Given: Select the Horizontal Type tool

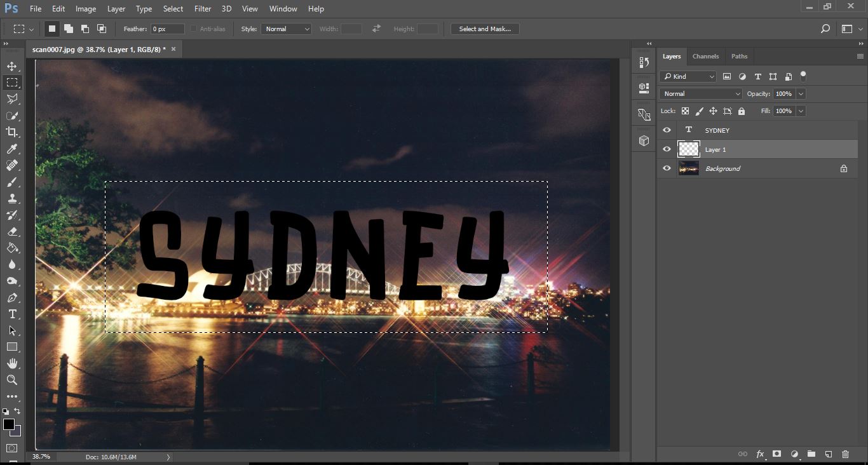Looking at the screenshot, I should [x=12, y=314].
